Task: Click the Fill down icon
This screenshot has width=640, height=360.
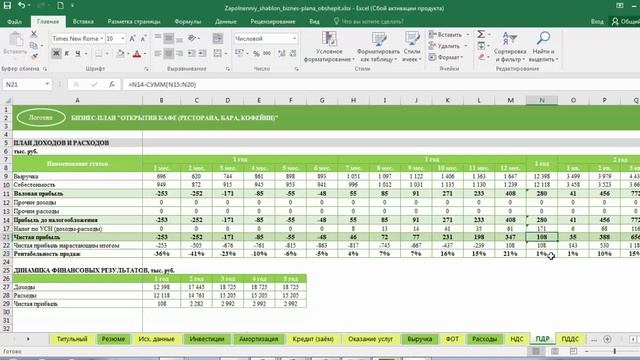Action: [x=481, y=46]
